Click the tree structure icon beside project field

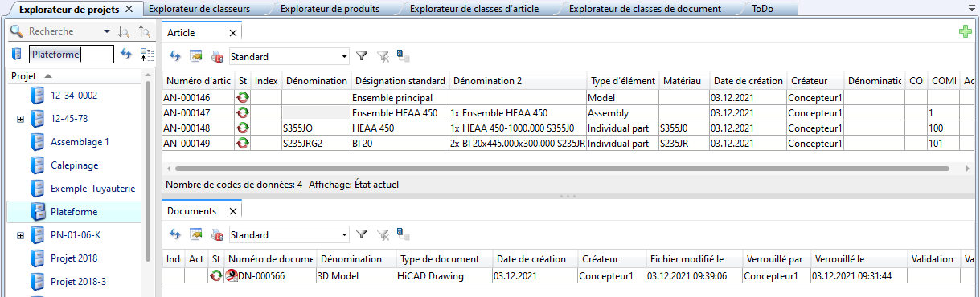(146, 54)
